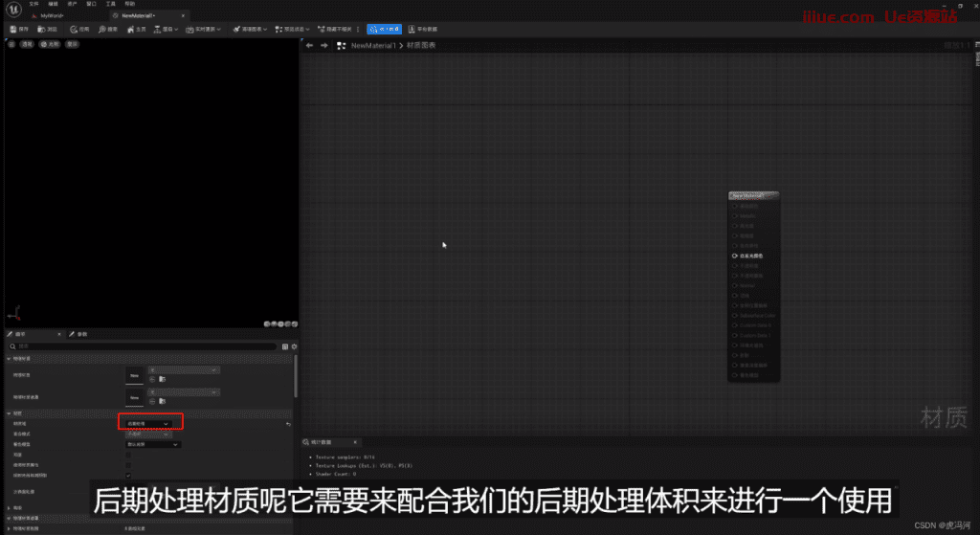Viewport: 980px width, 535px height.
Task: Toggle the 双面 (Two Sided) checkbox
Action: [x=128, y=455]
